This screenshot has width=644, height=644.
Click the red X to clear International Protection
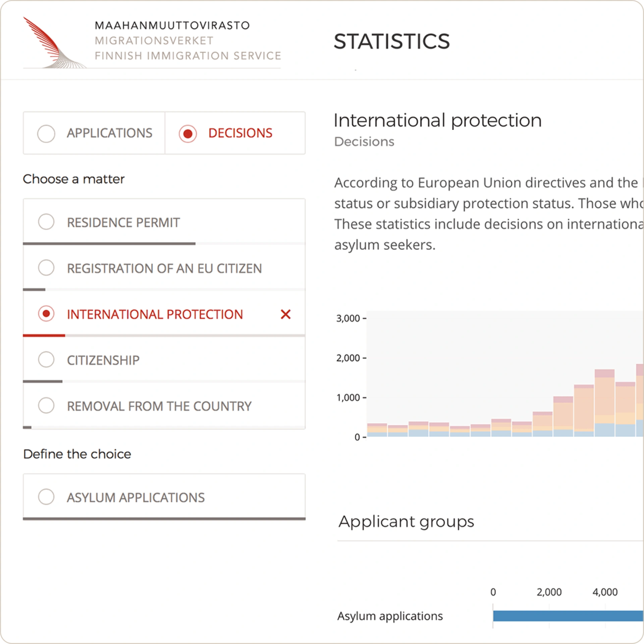click(x=285, y=314)
